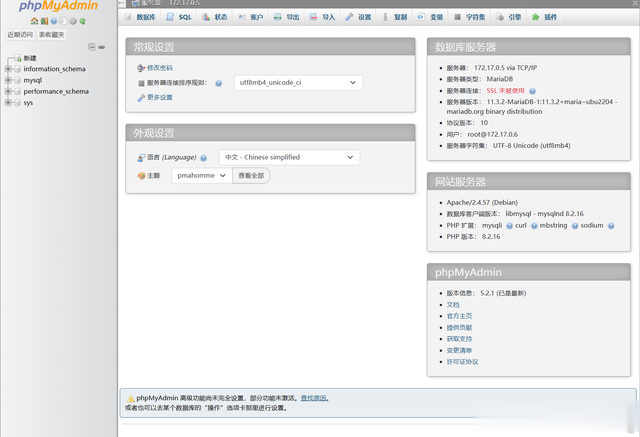640x437 pixels.
Task: Click help icon next to 服务器连接排序规则
Action: 219,83
